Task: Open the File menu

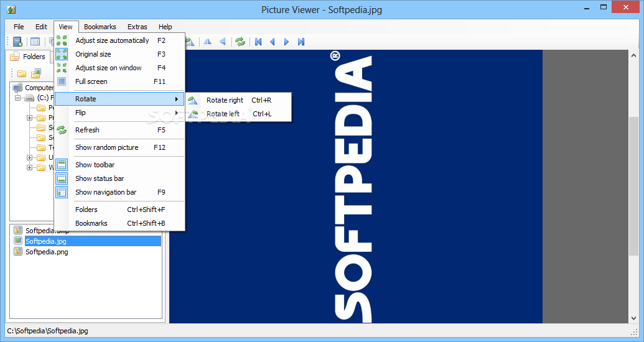Action: pyautogui.click(x=19, y=27)
